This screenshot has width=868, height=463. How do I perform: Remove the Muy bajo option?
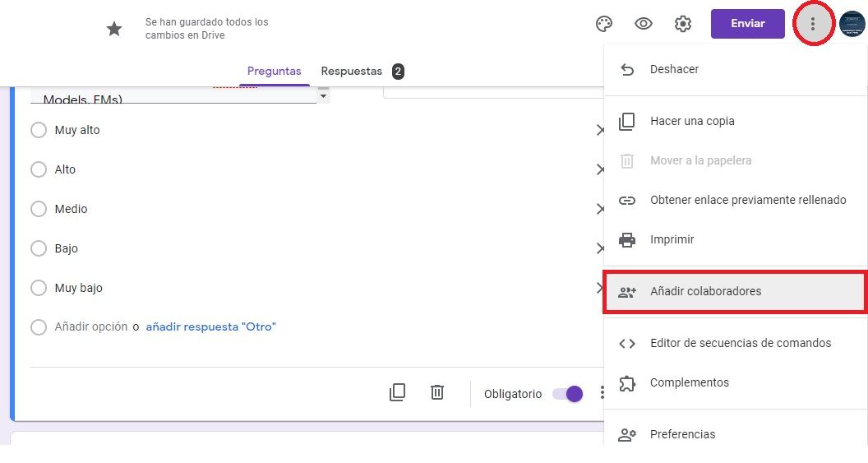599,288
